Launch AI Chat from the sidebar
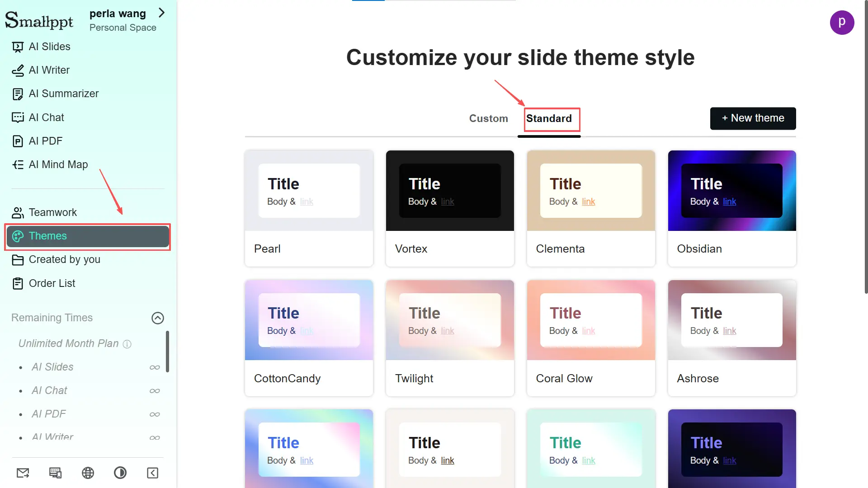The image size is (868, 488). click(x=47, y=117)
